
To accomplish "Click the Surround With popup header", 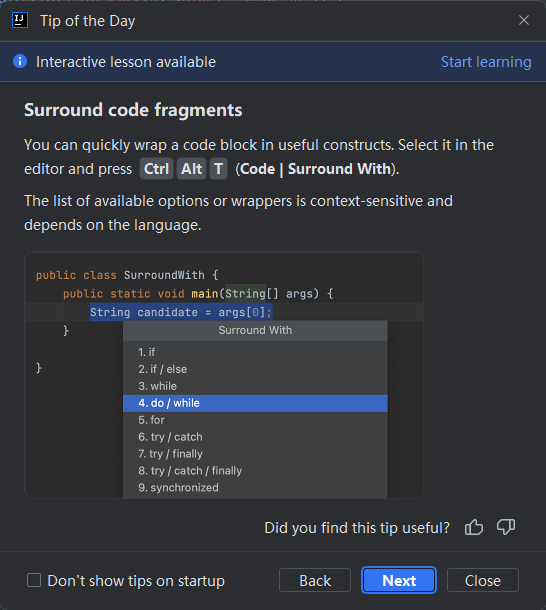I will coord(255,330).
